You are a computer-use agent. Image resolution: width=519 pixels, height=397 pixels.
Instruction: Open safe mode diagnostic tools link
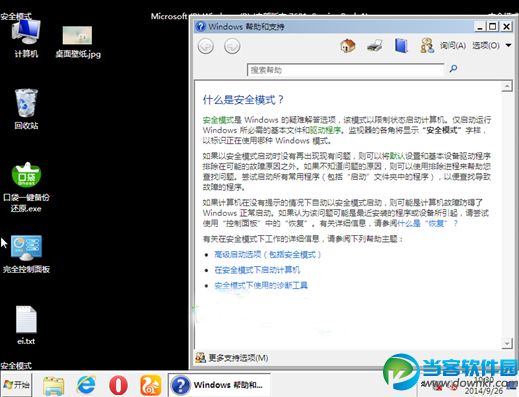(261, 286)
